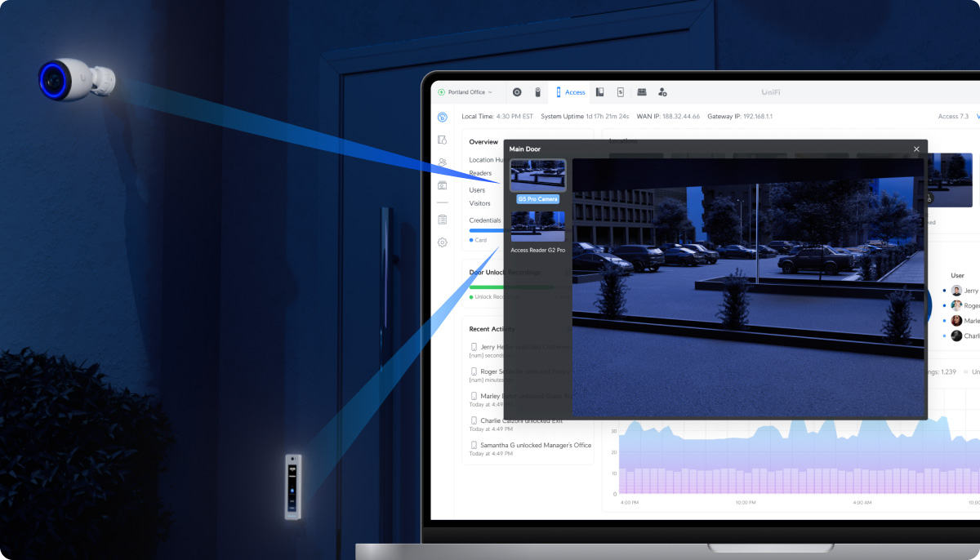
Task: Click the G5 Pro Camera label
Action: (537, 199)
